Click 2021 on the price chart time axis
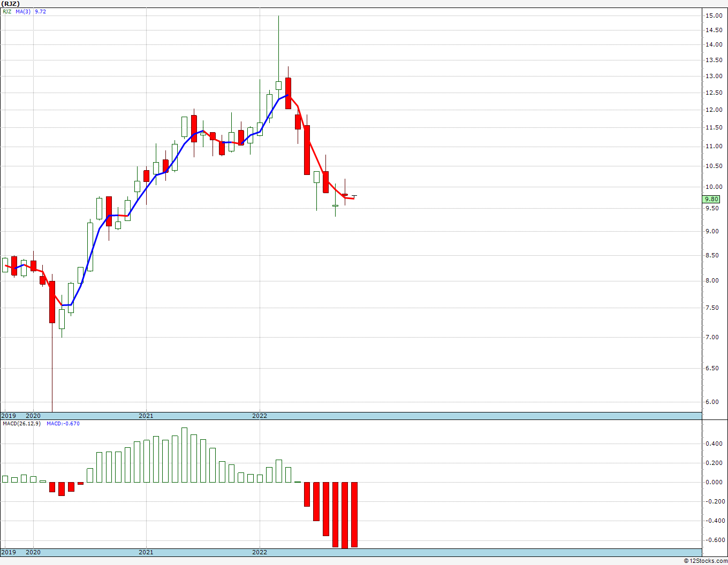Screen dimensions: 728x565 (146, 416)
